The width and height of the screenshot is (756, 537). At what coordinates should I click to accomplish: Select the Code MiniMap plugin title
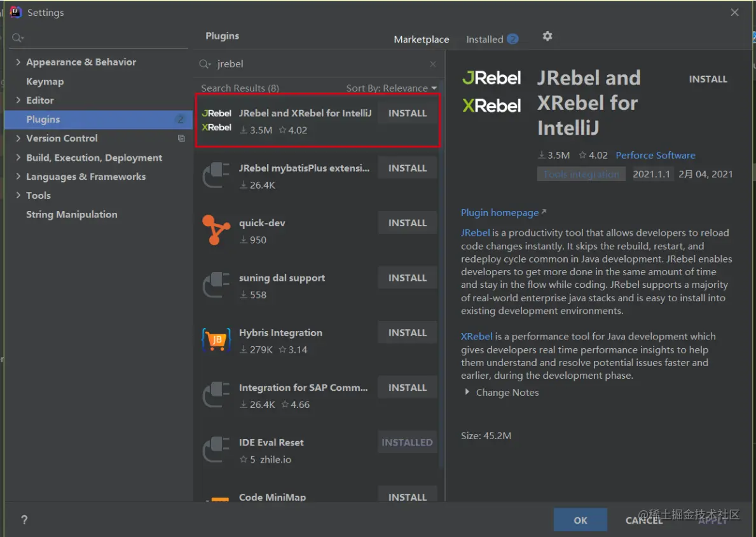pyautogui.click(x=272, y=496)
